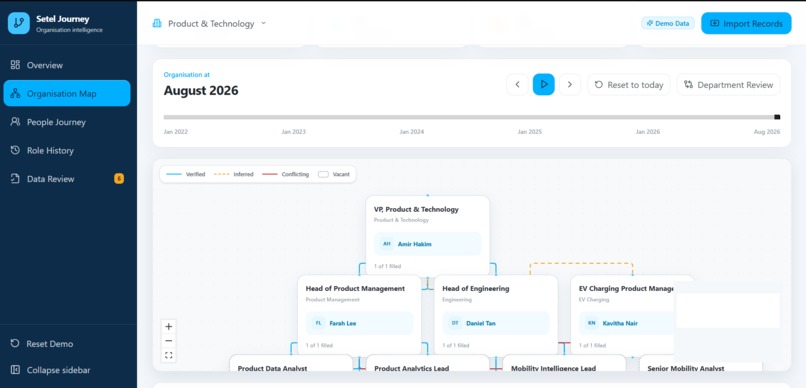806x388 pixels.
Task: Click the KN avatar initials
Action: [x=592, y=323]
